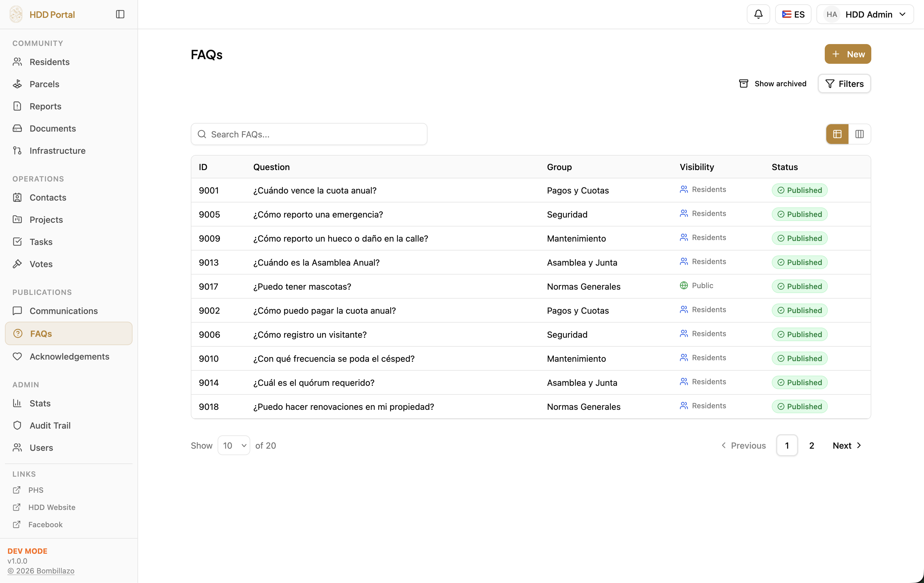The width and height of the screenshot is (924, 583).
Task: Click ID 9010 cell
Action: pyautogui.click(x=209, y=359)
